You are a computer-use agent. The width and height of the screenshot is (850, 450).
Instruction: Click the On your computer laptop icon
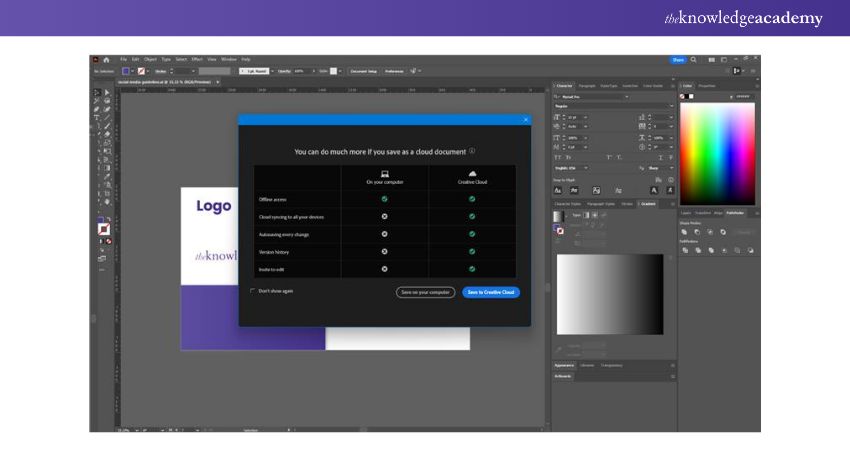[x=384, y=173]
